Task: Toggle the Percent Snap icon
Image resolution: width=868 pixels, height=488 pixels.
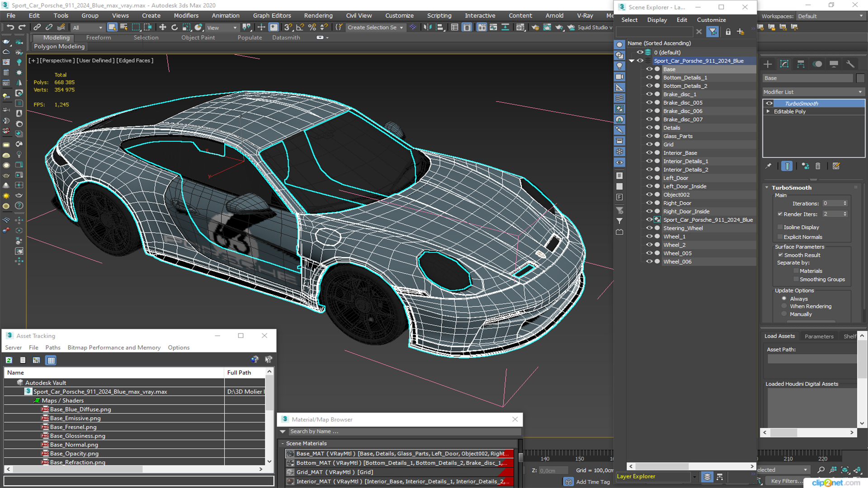Action: point(312,27)
